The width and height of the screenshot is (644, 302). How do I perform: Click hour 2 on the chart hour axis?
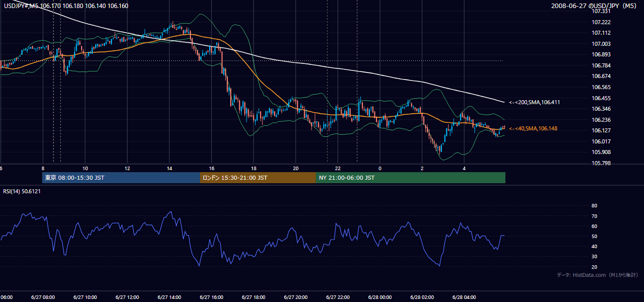[422, 168]
